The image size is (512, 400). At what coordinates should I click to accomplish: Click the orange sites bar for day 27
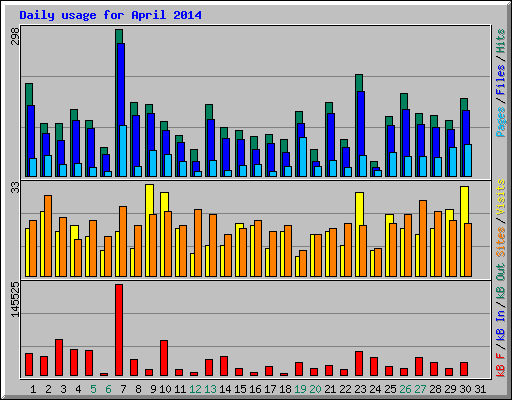423,238
